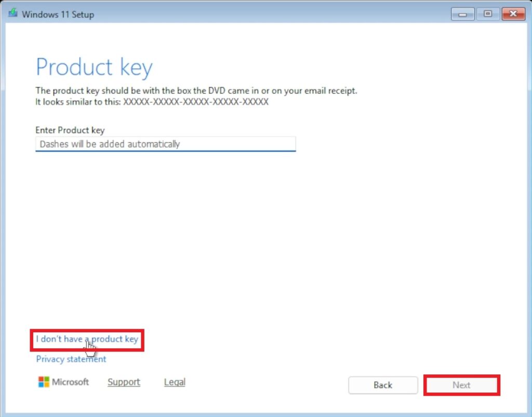Viewport: 532px width, 417px height.
Task: Close the Windows 11 Setup window
Action: click(513, 14)
